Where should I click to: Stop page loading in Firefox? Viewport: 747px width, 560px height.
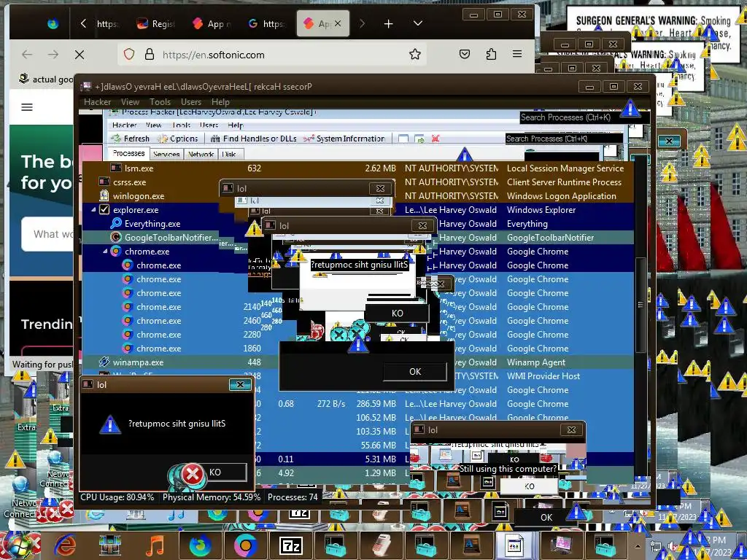(x=80, y=54)
